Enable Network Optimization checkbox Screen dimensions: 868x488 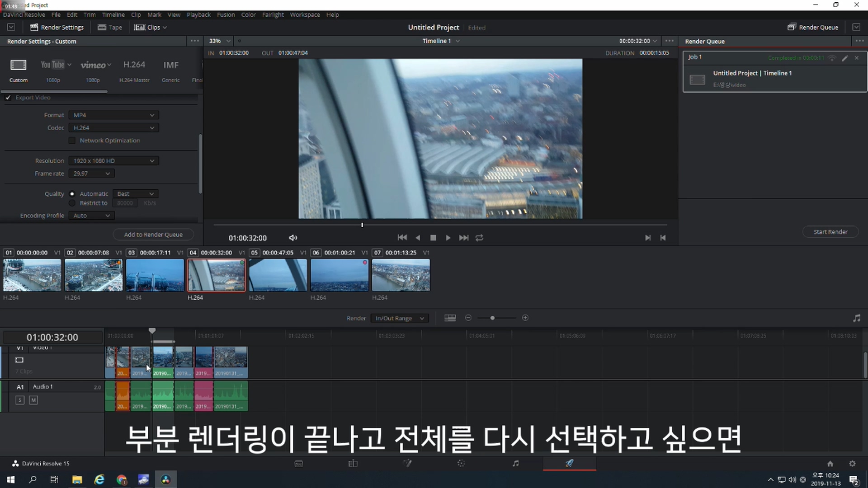[72, 141]
